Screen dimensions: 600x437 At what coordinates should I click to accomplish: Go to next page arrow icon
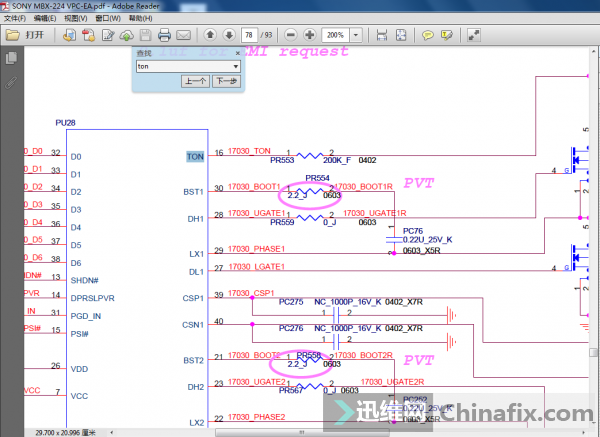click(229, 35)
